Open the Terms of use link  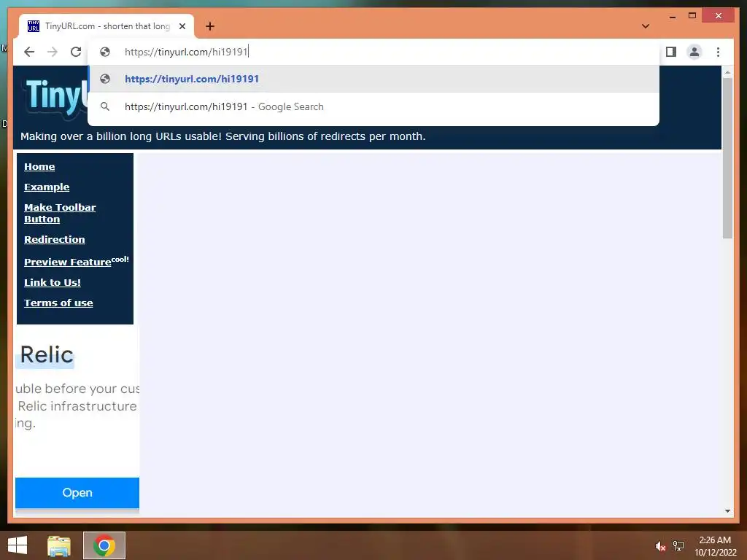[58, 303]
